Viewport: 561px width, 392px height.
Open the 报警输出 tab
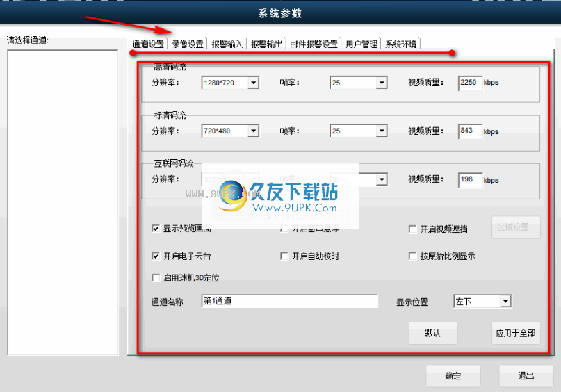[x=266, y=44]
